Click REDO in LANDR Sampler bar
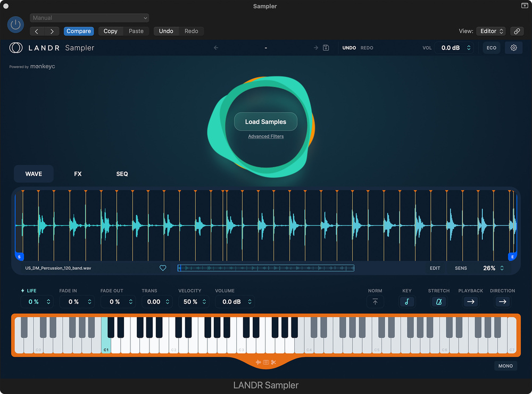The height and width of the screenshot is (394, 532). (x=367, y=48)
